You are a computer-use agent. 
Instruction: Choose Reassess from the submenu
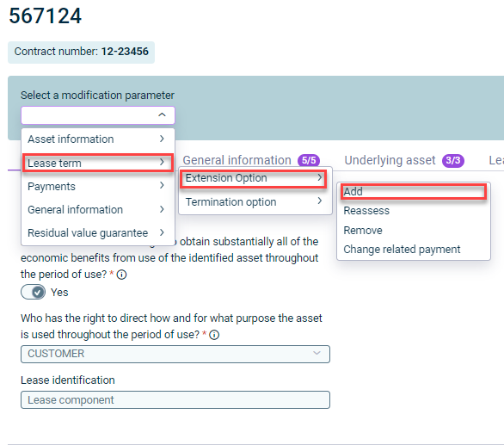[x=366, y=211]
